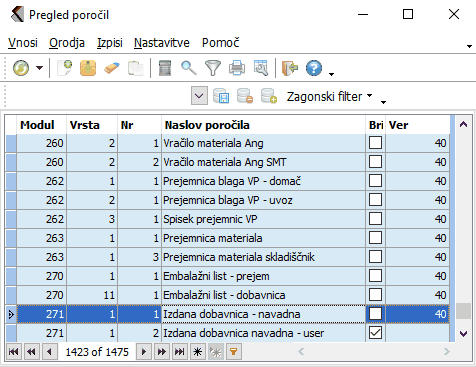476x367 pixels.
Task: Open the Pomoč menu
Action: (220, 43)
